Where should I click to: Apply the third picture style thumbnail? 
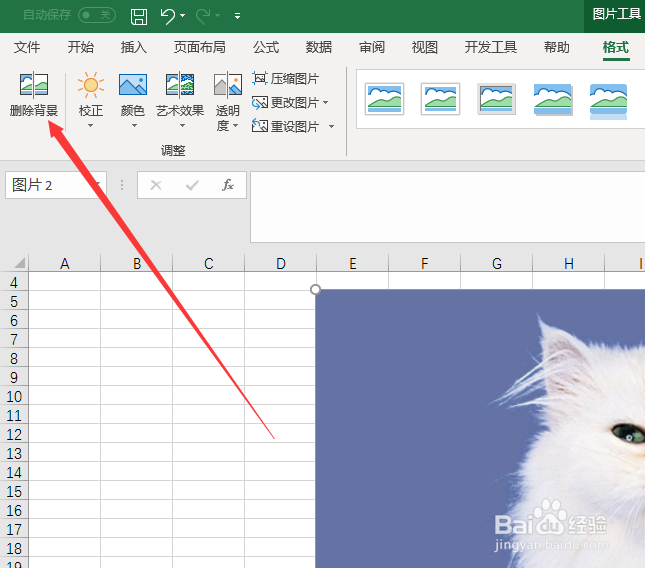coord(497,99)
